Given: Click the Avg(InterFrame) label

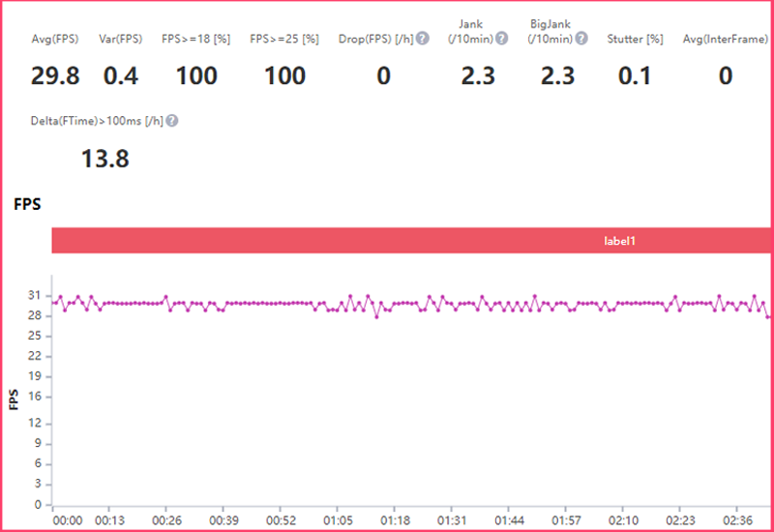Looking at the screenshot, I should click(726, 39).
